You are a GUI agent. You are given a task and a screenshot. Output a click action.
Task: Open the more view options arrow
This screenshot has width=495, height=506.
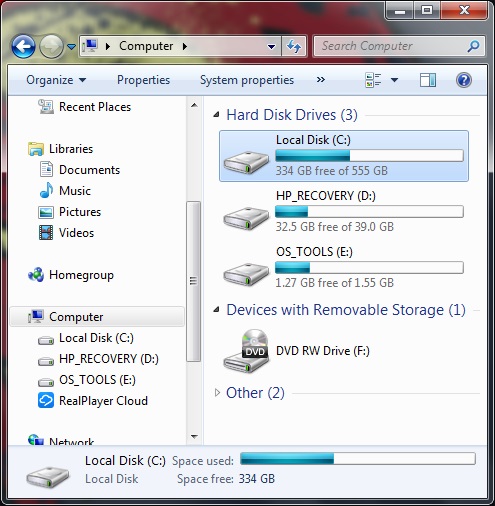coord(394,80)
